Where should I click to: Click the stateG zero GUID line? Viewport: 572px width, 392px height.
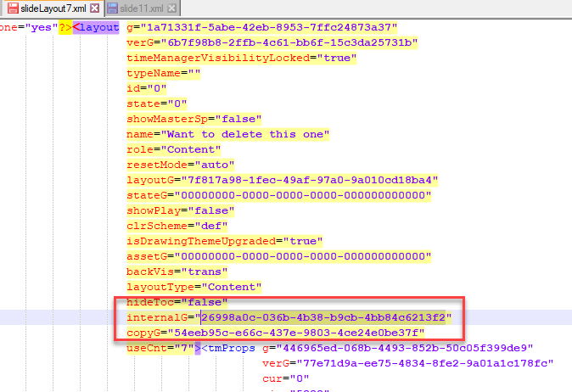(279, 195)
